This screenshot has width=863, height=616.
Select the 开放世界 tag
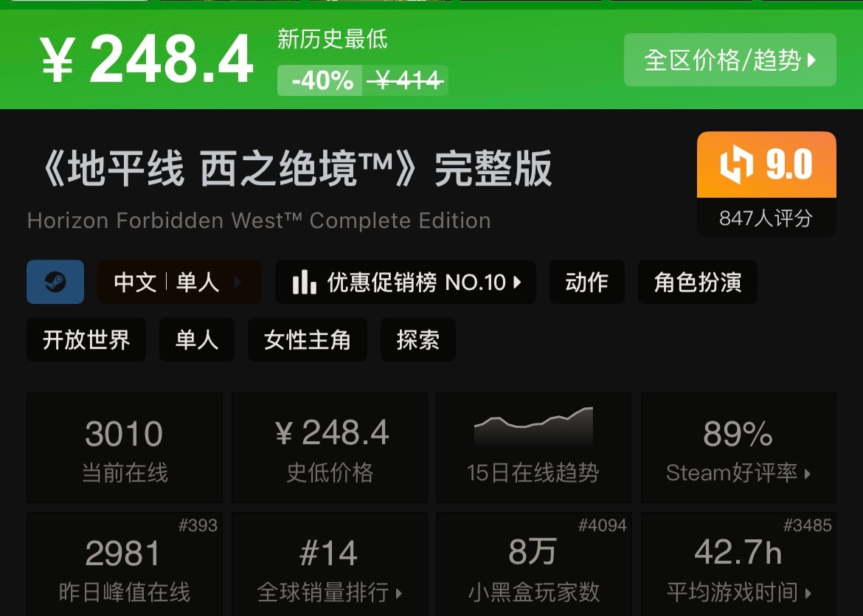point(86,339)
